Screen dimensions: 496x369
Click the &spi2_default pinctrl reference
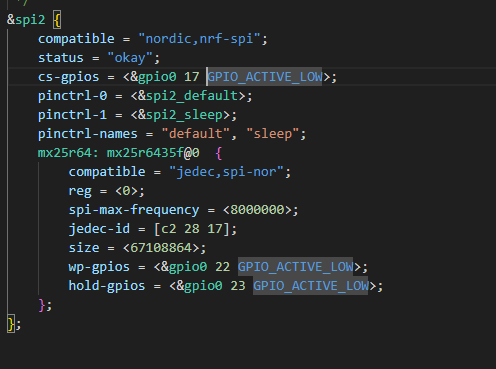[x=188, y=96]
